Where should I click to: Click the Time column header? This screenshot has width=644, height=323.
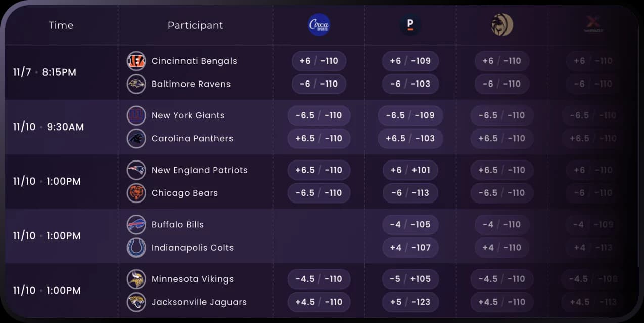coord(61,25)
